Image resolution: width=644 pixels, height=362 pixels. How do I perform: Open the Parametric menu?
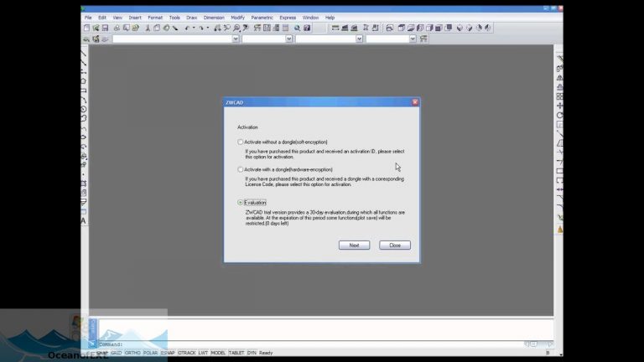click(262, 18)
